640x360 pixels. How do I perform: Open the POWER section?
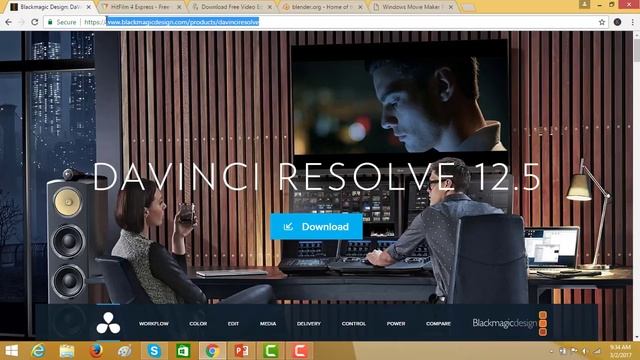396,324
